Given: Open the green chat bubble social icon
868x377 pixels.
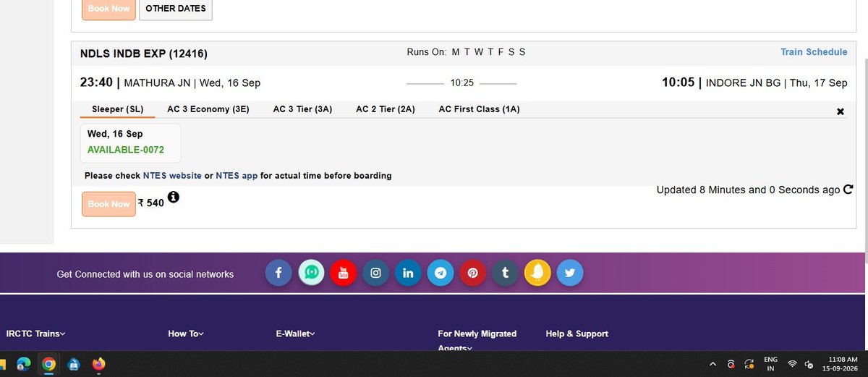Looking at the screenshot, I should [311, 273].
